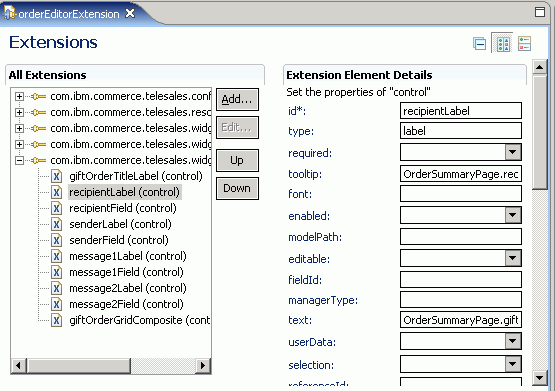555x391 pixels.
Task: Expand the third com.ibm.commerce.telesales.widg node
Action: [x=19, y=128]
